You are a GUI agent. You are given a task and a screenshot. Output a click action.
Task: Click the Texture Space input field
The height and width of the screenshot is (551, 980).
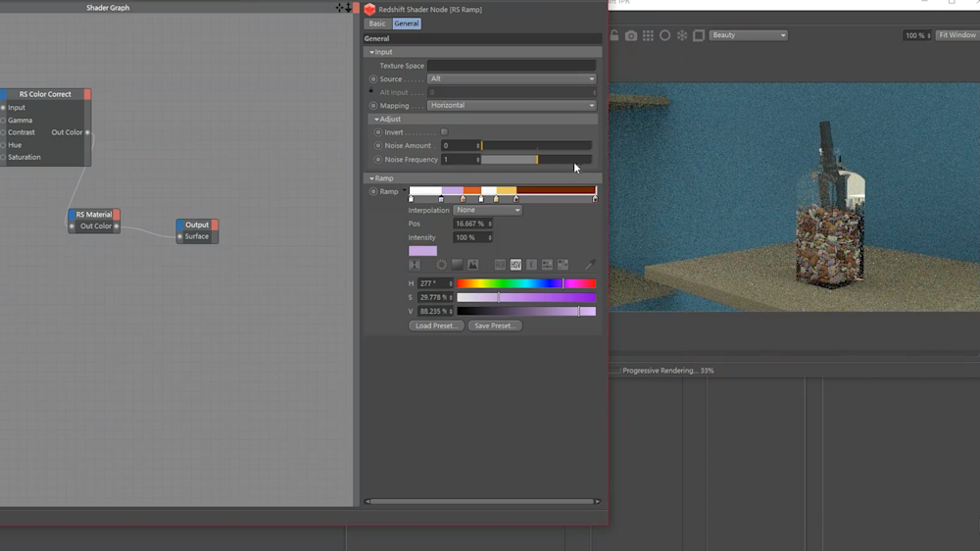click(x=512, y=66)
